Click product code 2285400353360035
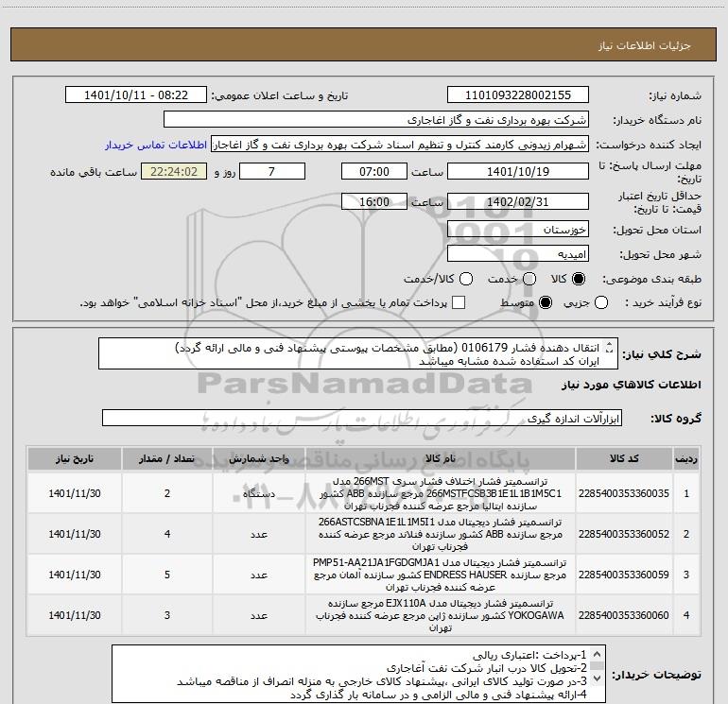The width and height of the screenshot is (728, 704). (624, 493)
